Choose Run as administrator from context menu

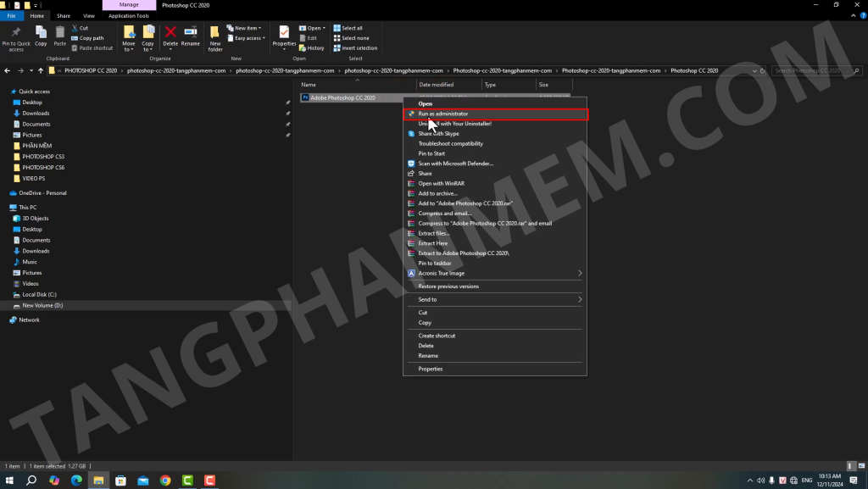tap(442, 114)
